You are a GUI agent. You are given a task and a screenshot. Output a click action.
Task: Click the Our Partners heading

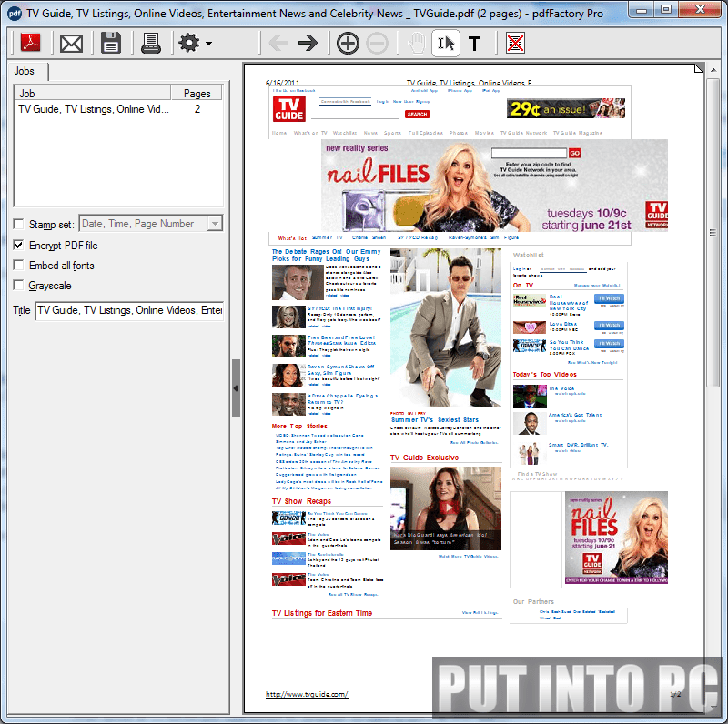tap(533, 601)
